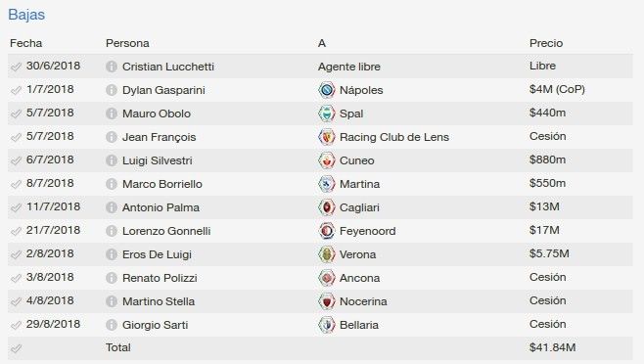Open Lorenzo Gonnelli player profile
The width and height of the screenshot is (644, 364).
[x=166, y=231]
